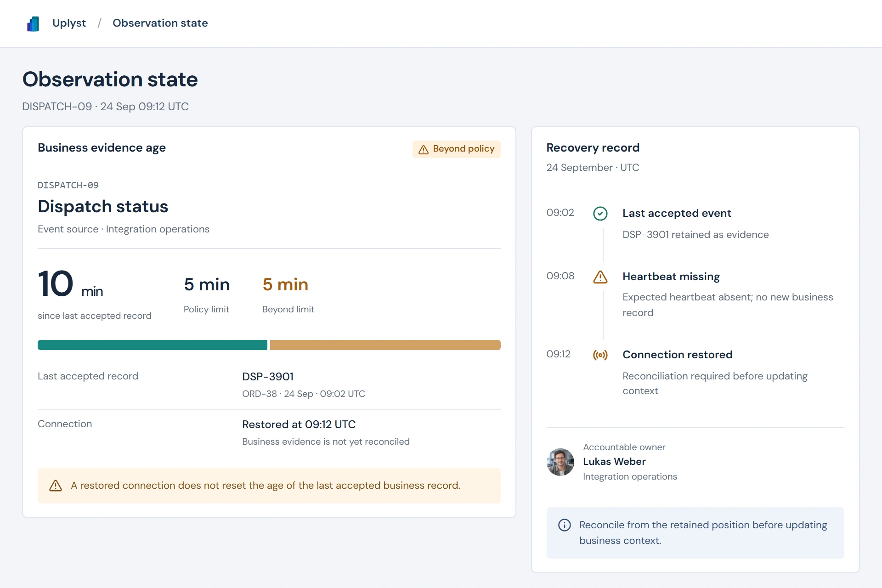882x588 pixels.
Task: Click the Business evidence age card title
Action: (102, 148)
